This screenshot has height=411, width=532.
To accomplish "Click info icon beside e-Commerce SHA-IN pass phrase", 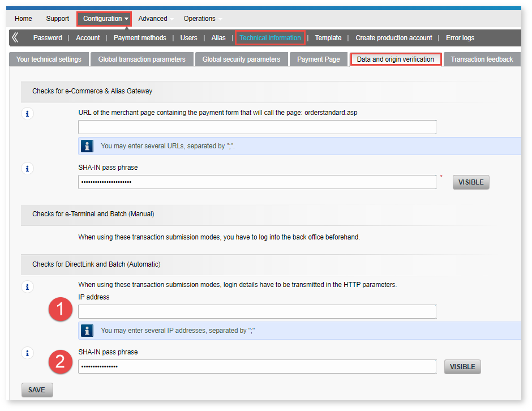I will click(x=28, y=168).
